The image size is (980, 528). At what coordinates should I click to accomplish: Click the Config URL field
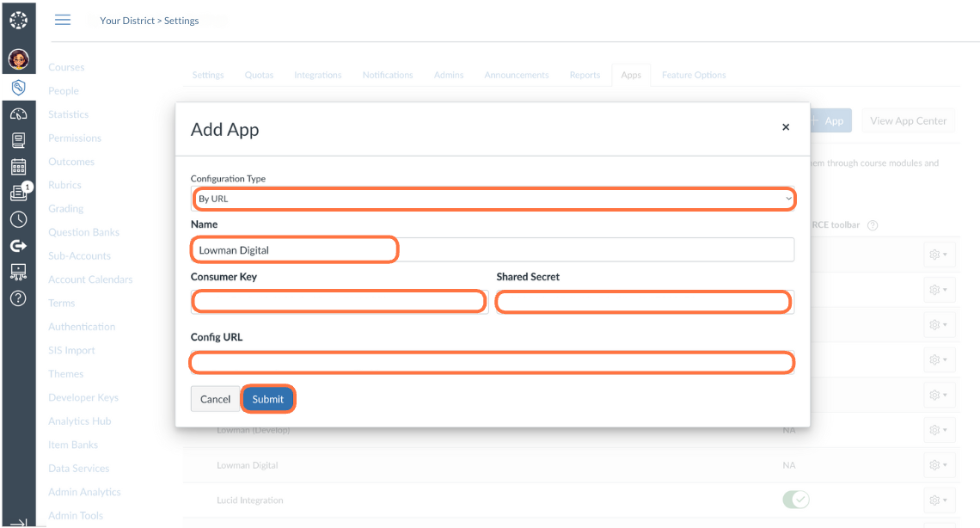click(493, 362)
